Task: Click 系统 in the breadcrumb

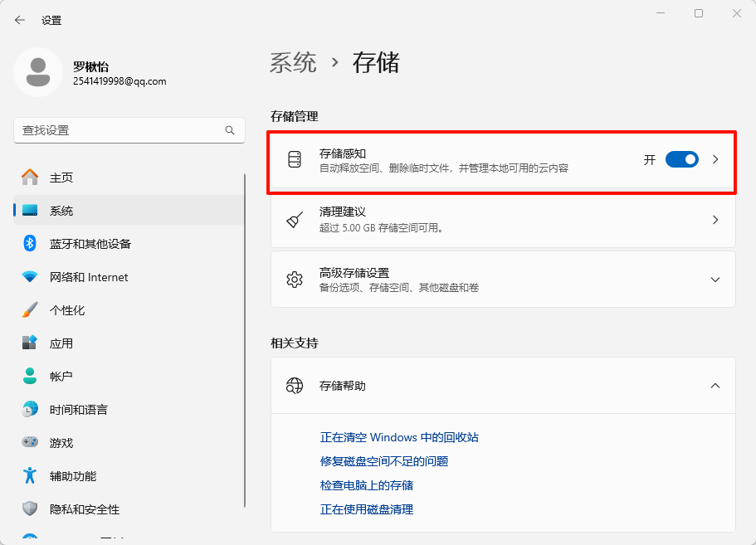Action: [292, 62]
